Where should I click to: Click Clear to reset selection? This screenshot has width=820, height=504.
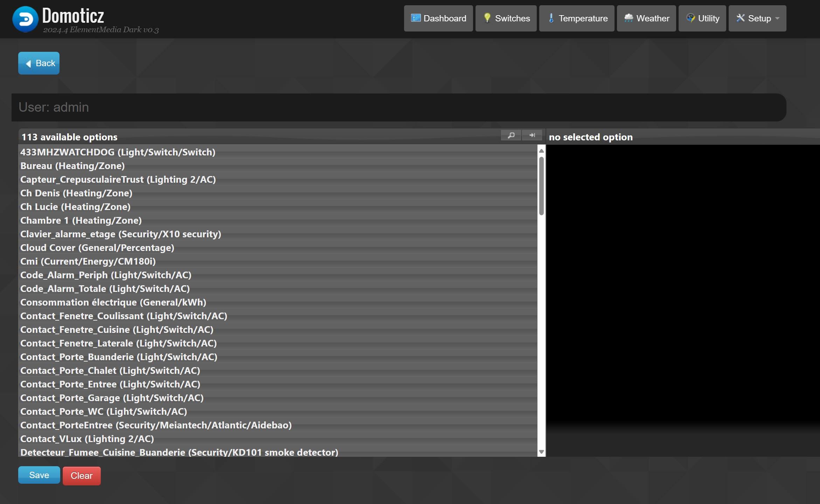tap(82, 475)
